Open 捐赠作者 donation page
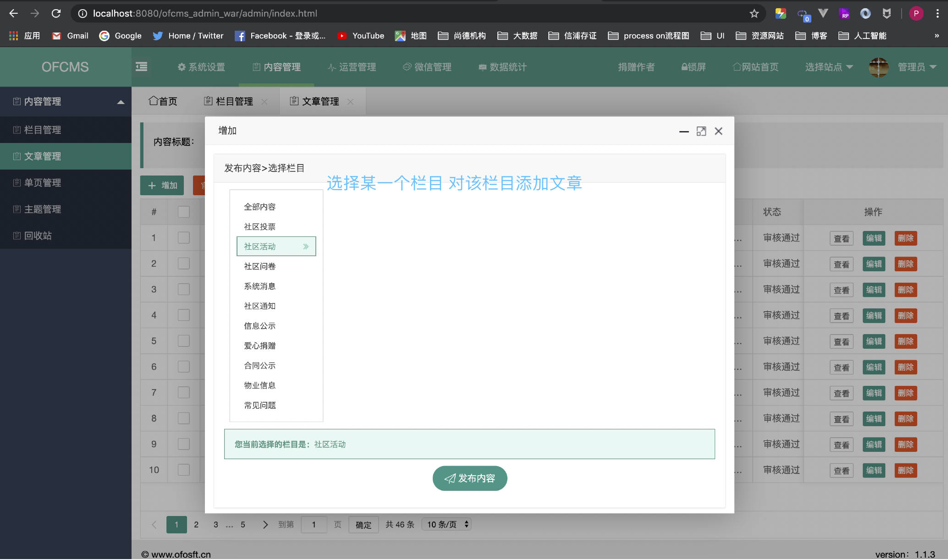The width and height of the screenshot is (948, 560). (636, 67)
